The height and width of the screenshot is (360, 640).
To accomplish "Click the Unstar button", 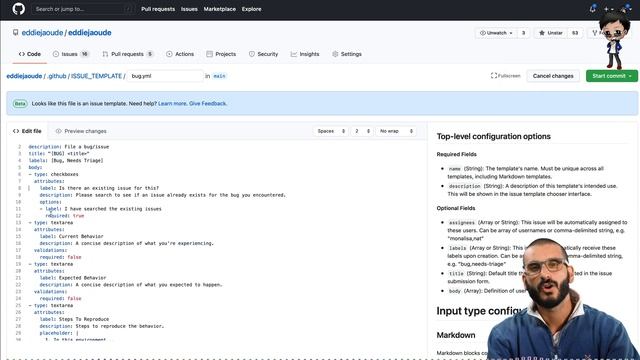I will [x=551, y=33].
